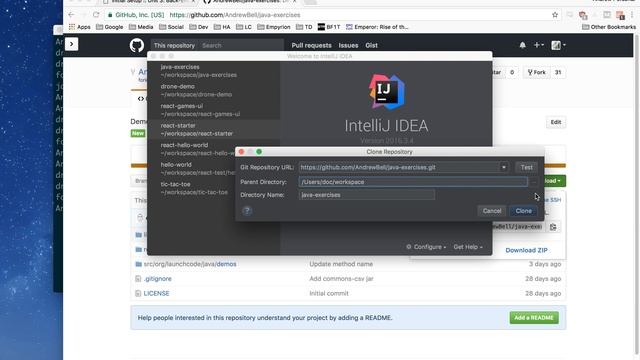Viewport: 640px width, 360px height.
Task: Focus the Git Repository URL field
Action: tap(399, 167)
